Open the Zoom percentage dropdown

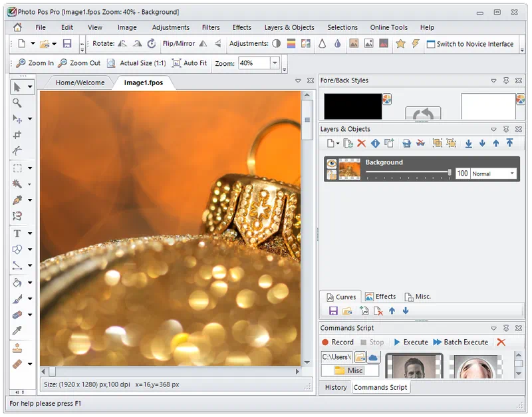[275, 63]
